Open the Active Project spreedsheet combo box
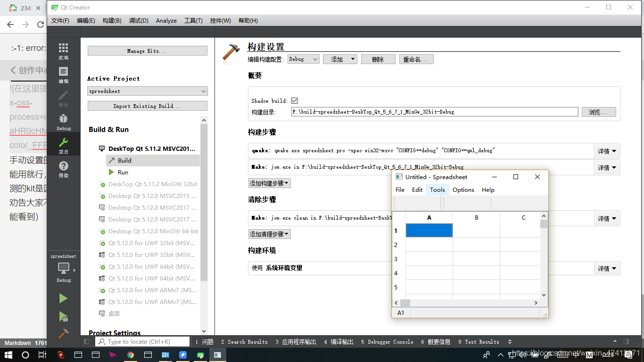644x362 pixels. pyautogui.click(x=148, y=91)
